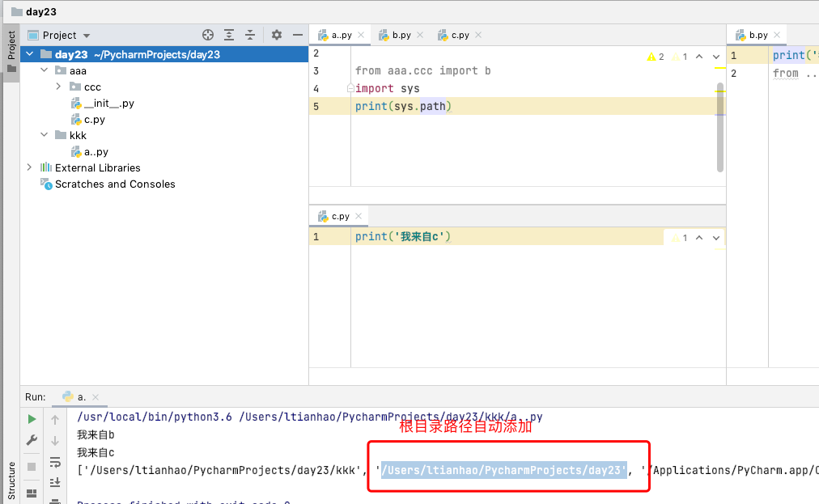Click the day23 breadcrumb at top
Image resolution: width=819 pixels, height=504 pixels.
click(34, 11)
